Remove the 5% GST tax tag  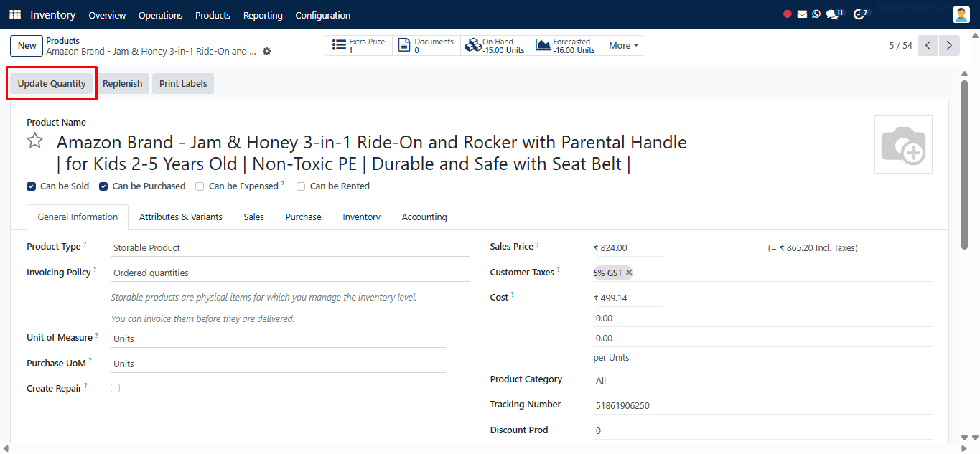629,273
